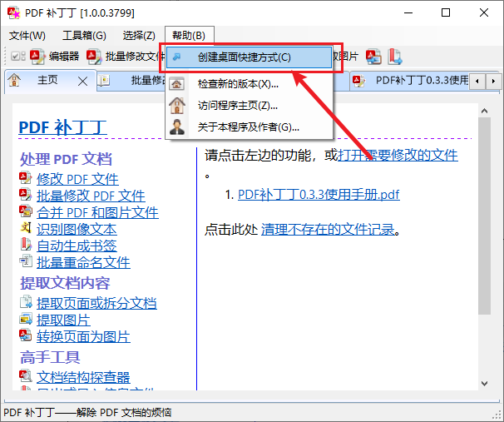Screen dimensions: 504x422
Task: Open recent file PDF补丁丁0.3.3使用手册.pdf
Action: point(319,195)
